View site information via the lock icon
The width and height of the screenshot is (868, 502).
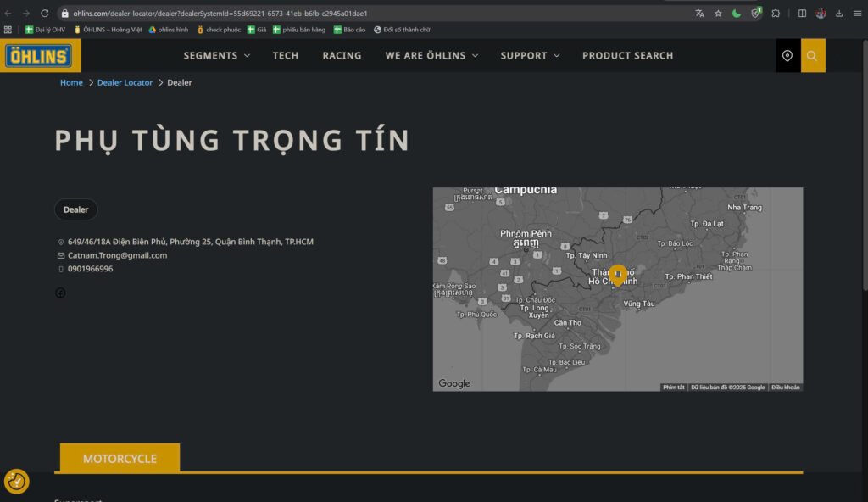64,14
